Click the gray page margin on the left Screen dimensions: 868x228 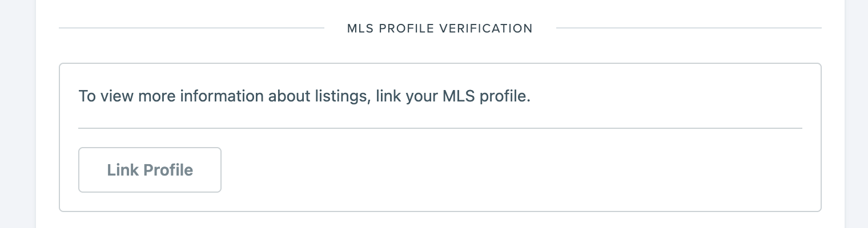[x=17, y=114]
